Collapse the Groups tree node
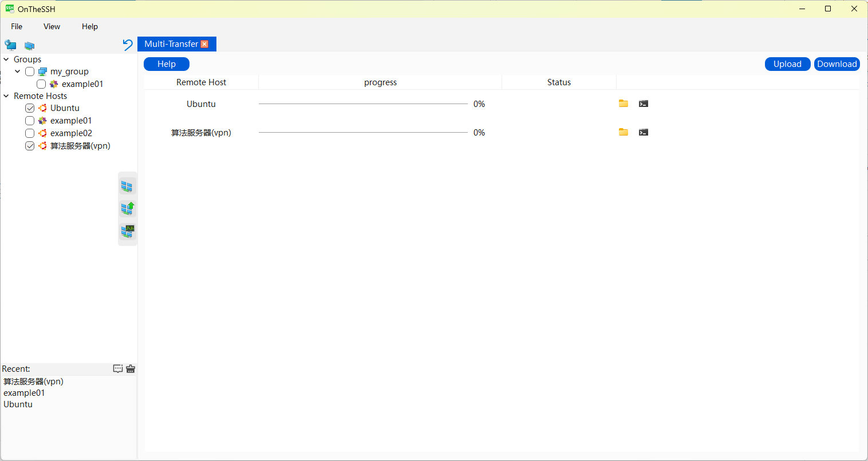The height and width of the screenshot is (461, 868). pyautogui.click(x=6, y=59)
